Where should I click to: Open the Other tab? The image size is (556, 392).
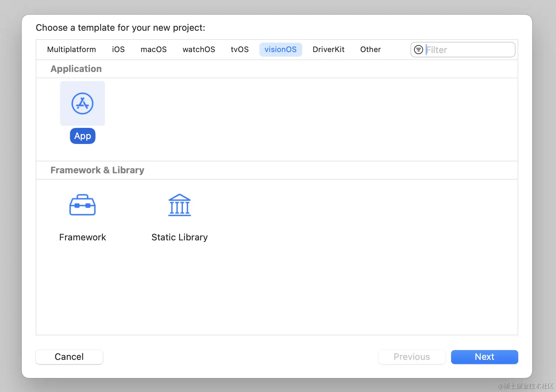pyautogui.click(x=370, y=50)
